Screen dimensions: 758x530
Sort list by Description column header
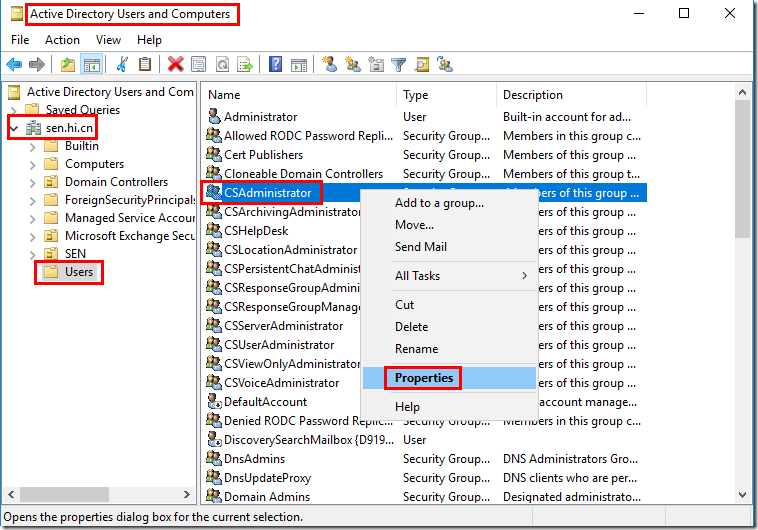pos(571,95)
